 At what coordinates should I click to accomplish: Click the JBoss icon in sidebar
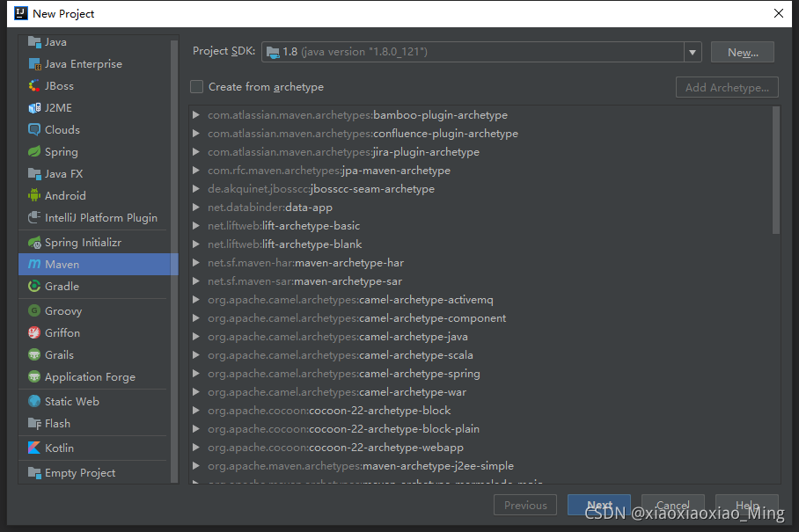[x=34, y=86]
